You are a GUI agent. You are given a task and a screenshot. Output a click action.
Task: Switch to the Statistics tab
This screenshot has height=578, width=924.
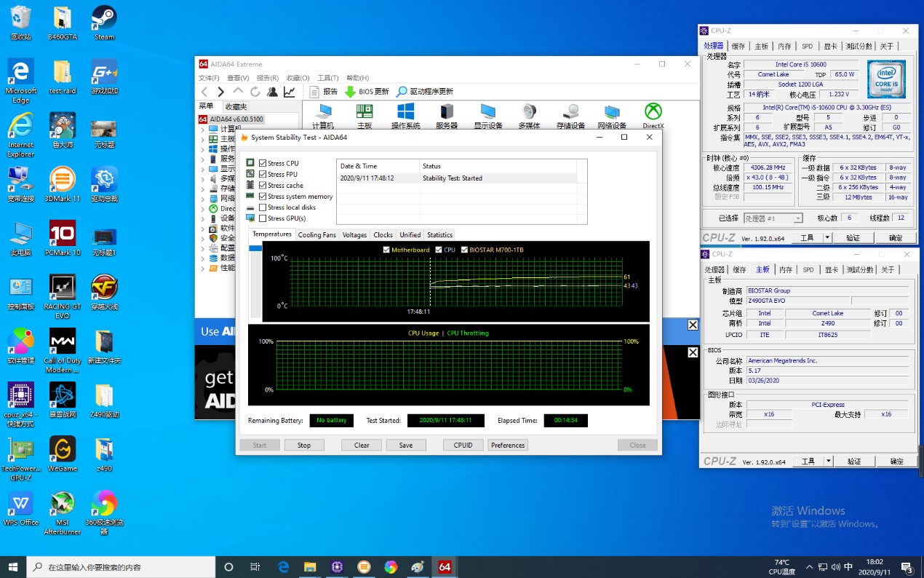coord(440,235)
